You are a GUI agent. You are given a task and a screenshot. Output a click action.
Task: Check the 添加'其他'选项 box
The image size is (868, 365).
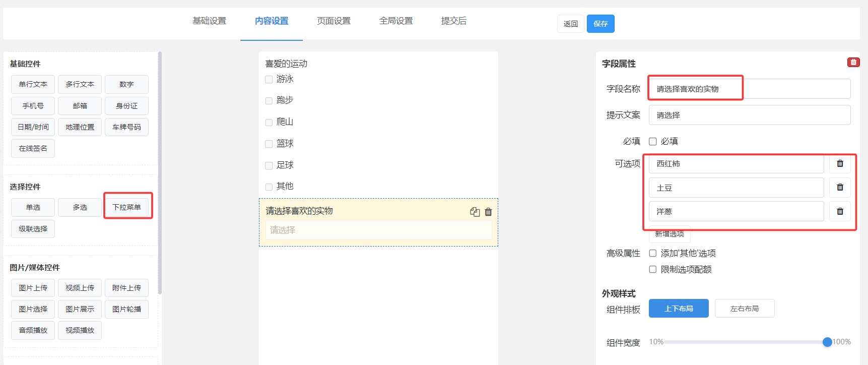(653, 254)
